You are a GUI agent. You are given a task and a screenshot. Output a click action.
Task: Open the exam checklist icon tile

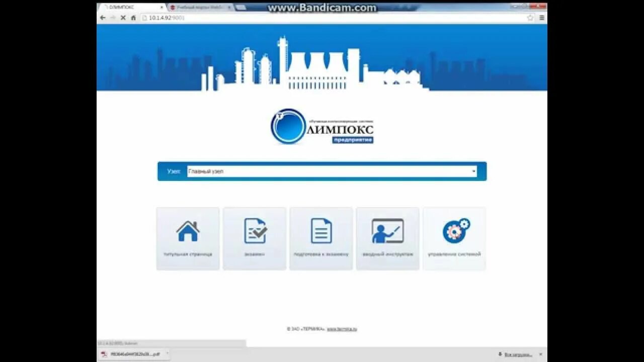pos(255,239)
